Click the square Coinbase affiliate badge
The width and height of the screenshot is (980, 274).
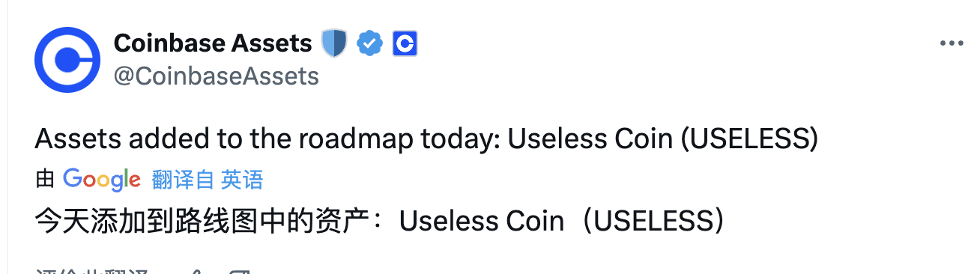click(405, 44)
